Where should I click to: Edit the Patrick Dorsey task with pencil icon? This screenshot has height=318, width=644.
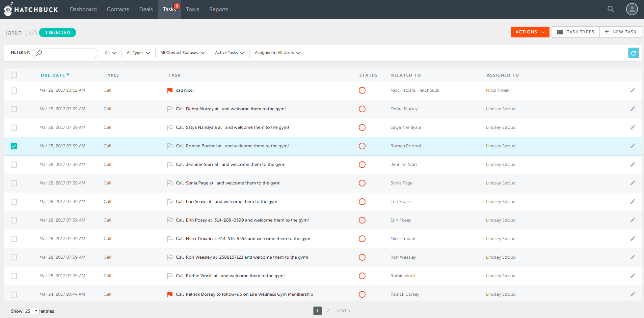click(x=633, y=294)
